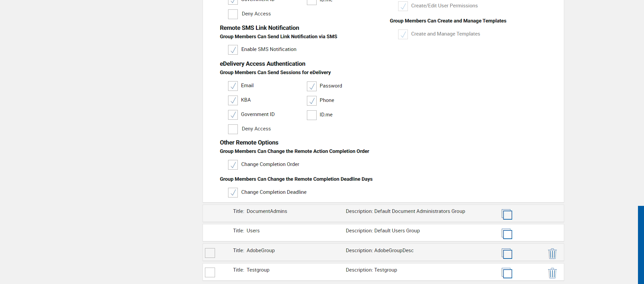Delete Testgroup with its trash icon

552,273
